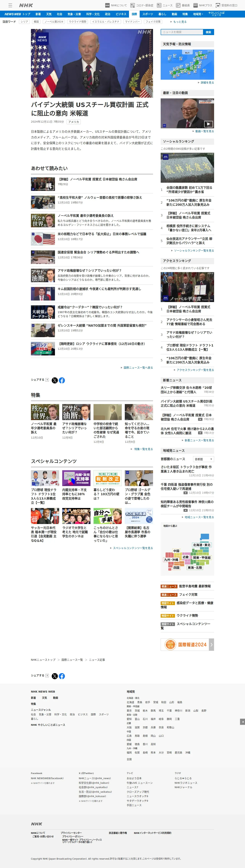
Task: Open 暮らしどう変わる 103万円の壁 card
Action: click(107, 485)
